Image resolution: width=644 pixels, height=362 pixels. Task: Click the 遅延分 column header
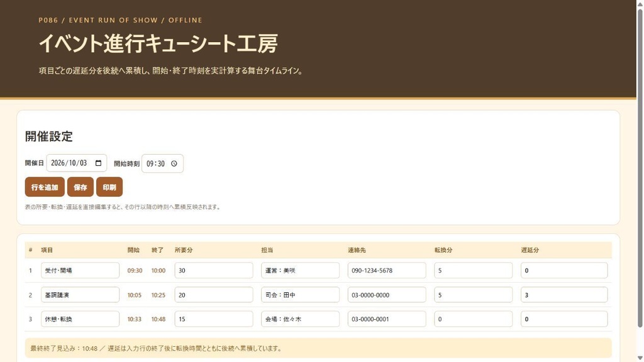(530, 250)
